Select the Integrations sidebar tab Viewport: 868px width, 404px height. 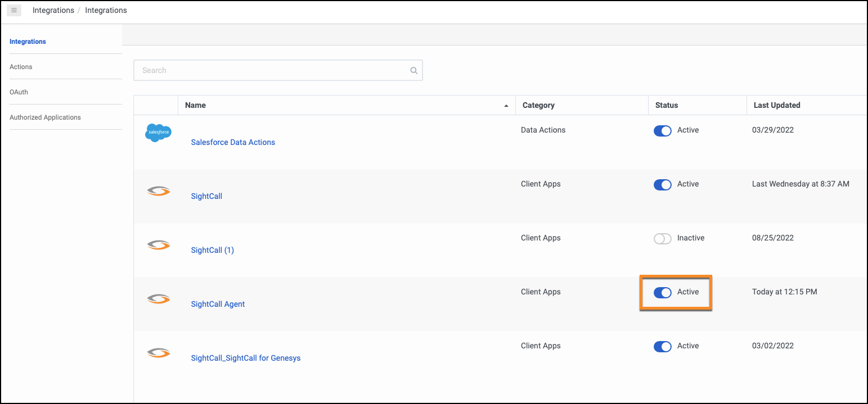click(28, 42)
